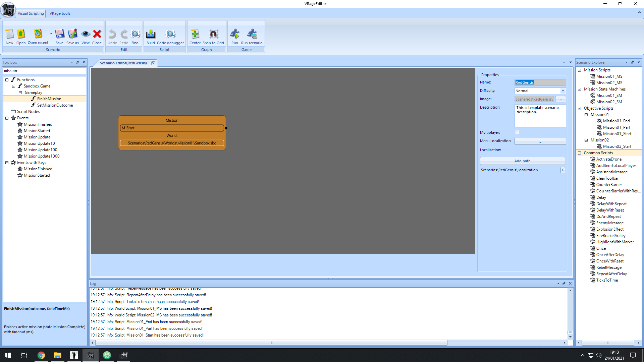Collapse Mission State Machines node

click(x=579, y=89)
